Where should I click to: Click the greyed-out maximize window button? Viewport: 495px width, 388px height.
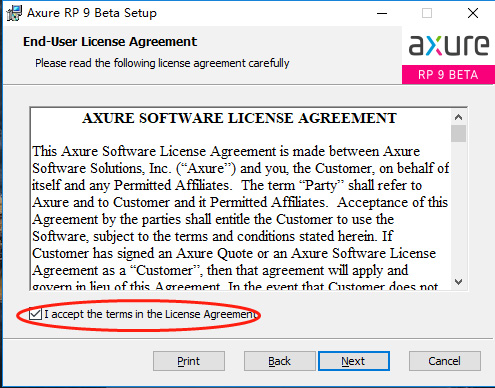coord(427,13)
